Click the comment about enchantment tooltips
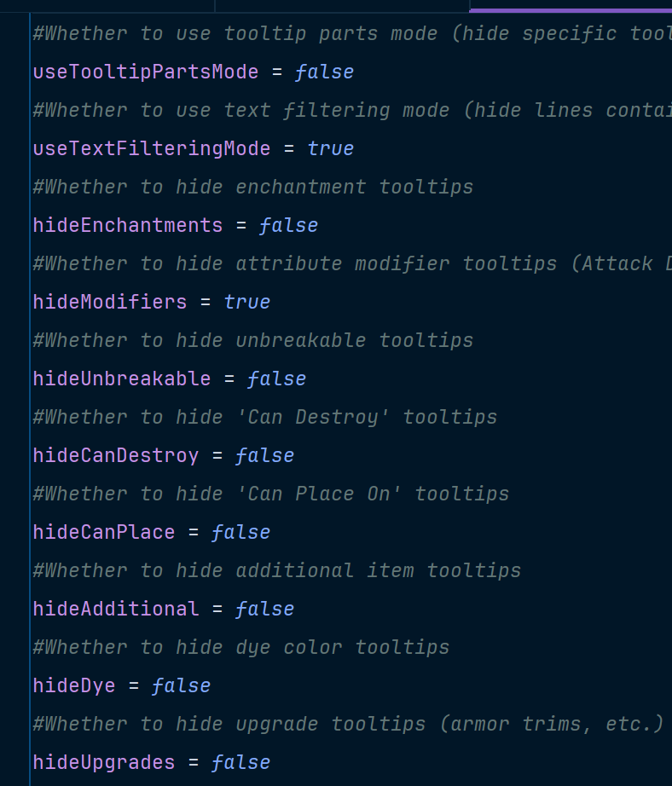Image resolution: width=672 pixels, height=786 pixels. (252, 187)
